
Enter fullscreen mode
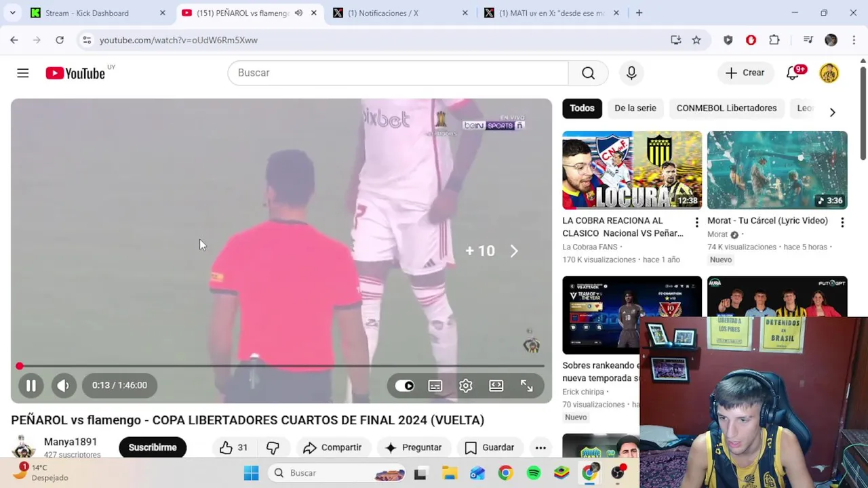click(x=527, y=386)
